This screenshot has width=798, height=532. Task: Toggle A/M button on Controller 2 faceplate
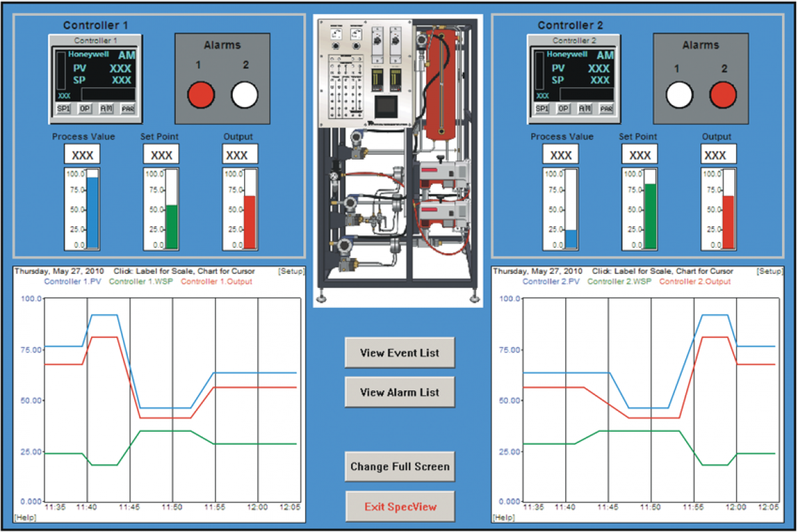click(x=585, y=108)
